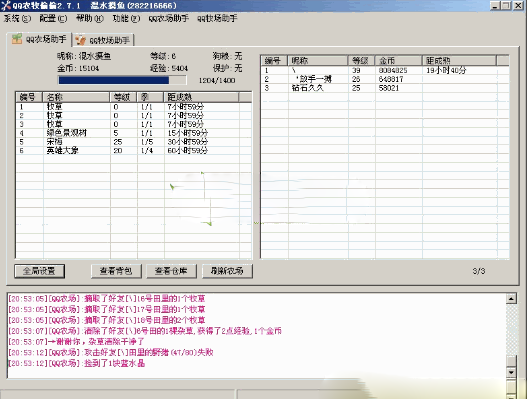Screen dimensions: 527x399
Task: Click the 全局设置 button
Action: 39,271
